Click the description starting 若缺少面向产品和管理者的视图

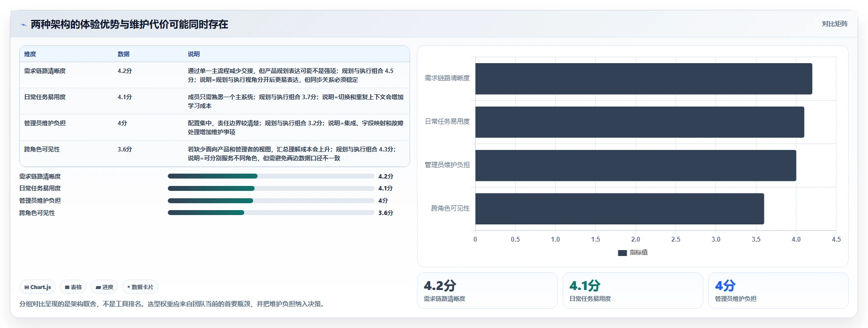coord(292,154)
